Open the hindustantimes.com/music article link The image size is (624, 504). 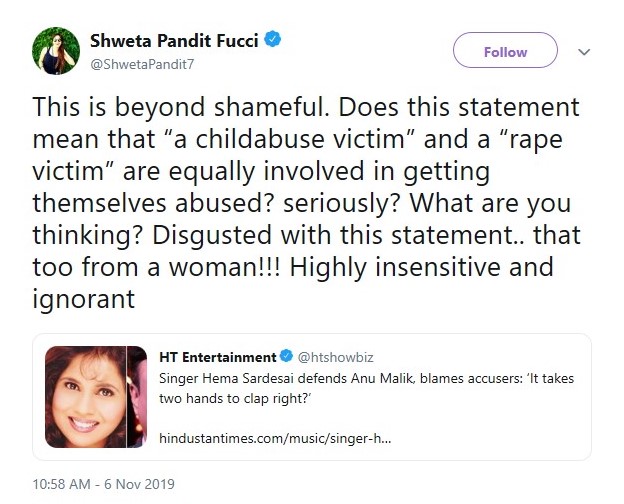(275, 438)
